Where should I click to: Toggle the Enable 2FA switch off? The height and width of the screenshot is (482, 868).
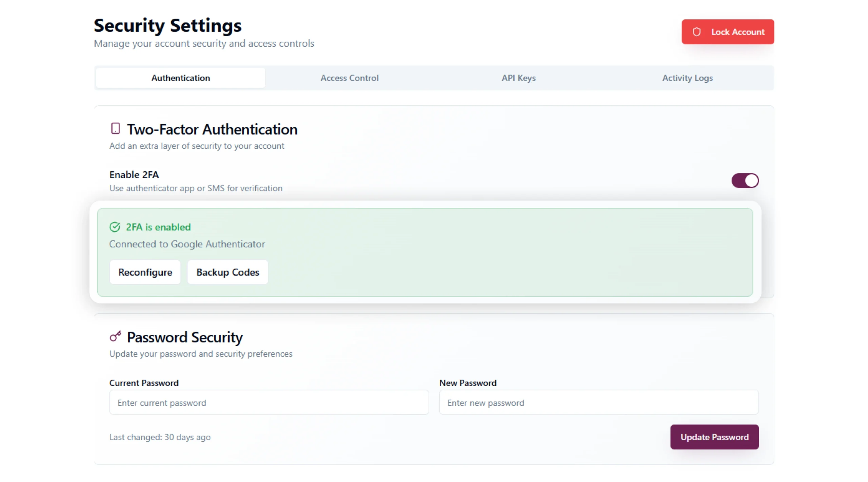pyautogui.click(x=745, y=181)
